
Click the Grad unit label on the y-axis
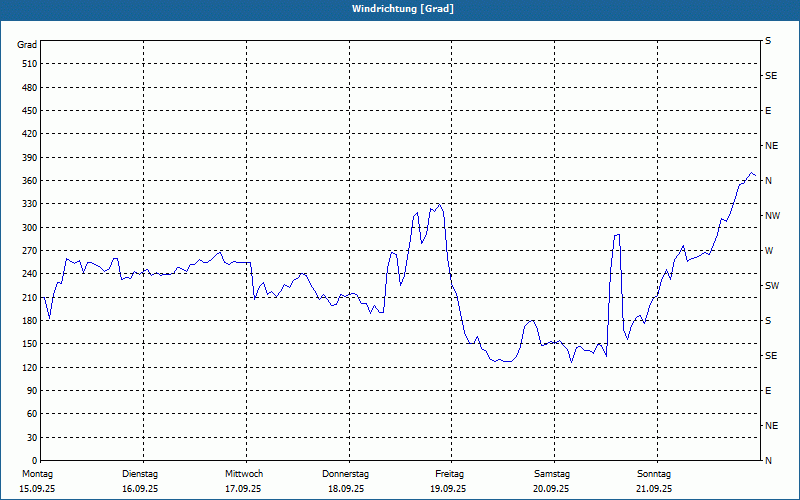[x=27, y=45]
